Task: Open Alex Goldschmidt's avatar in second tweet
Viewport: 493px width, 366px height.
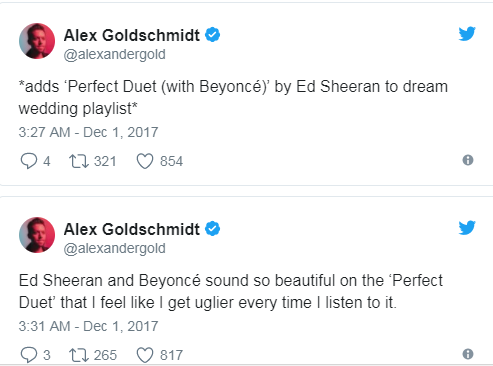Action: [x=37, y=235]
